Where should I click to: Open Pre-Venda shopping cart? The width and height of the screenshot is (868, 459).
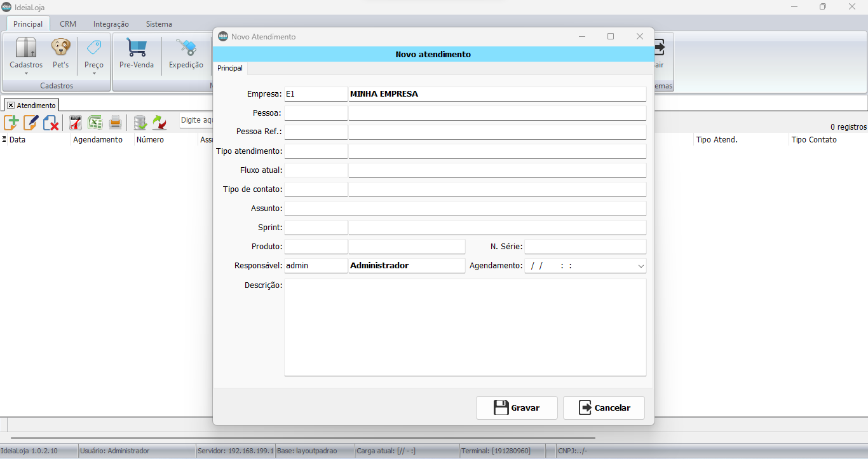click(x=137, y=53)
